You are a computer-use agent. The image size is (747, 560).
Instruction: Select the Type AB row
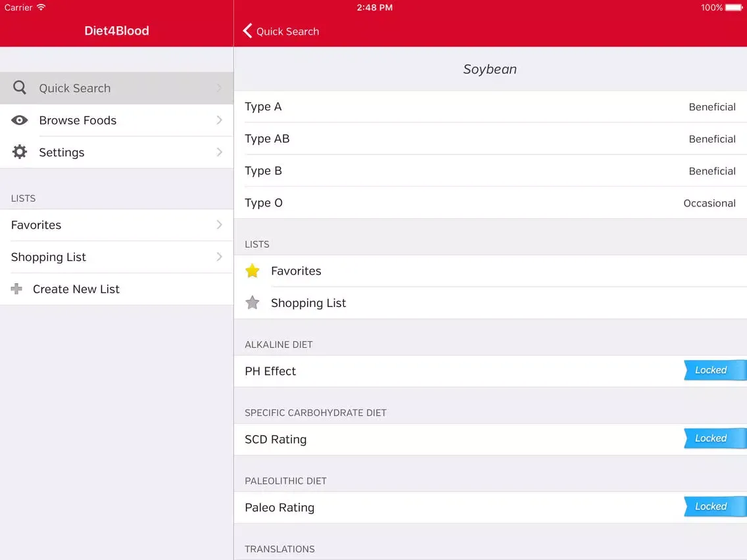[491, 139]
